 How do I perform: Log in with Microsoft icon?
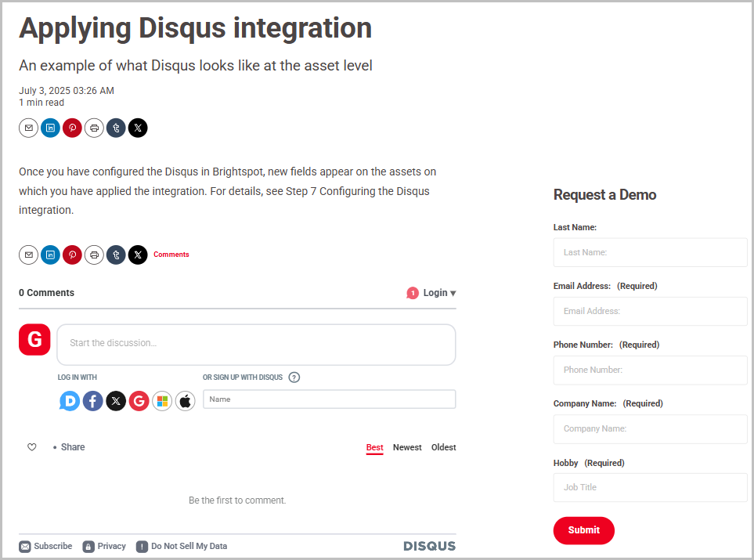162,402
